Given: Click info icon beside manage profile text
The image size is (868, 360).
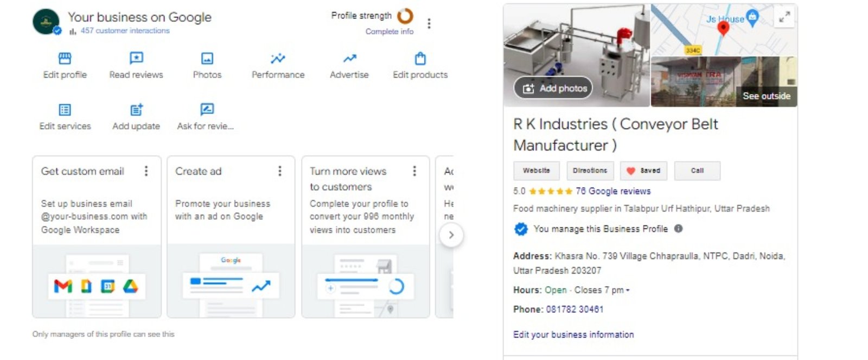Looking at the screenshot, I should coord(678,229).
